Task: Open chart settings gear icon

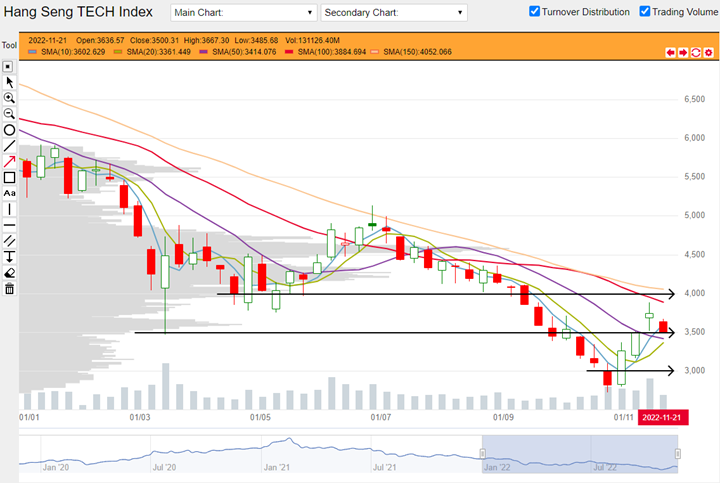Action: point(709,52)
